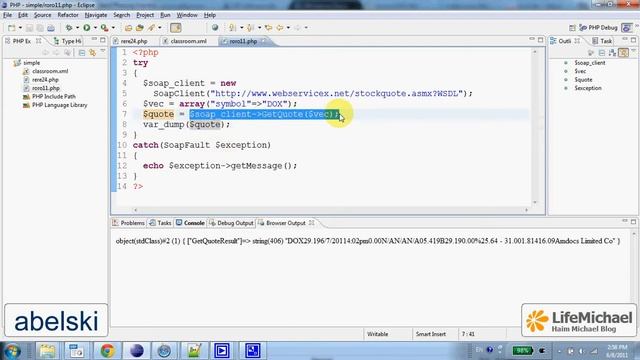Click the Previous Annotation toolbar icon
This screenshot has height=360, width=640.
(x=250, y=28)
